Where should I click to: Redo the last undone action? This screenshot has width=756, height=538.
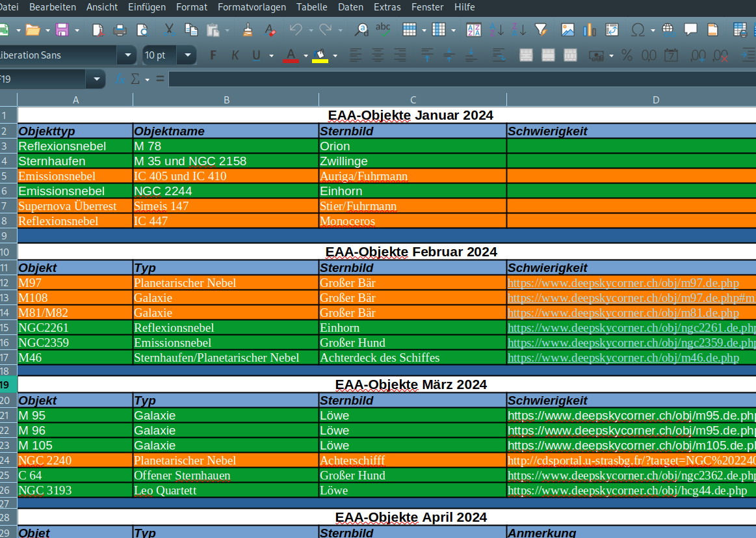tap(326, 31)
